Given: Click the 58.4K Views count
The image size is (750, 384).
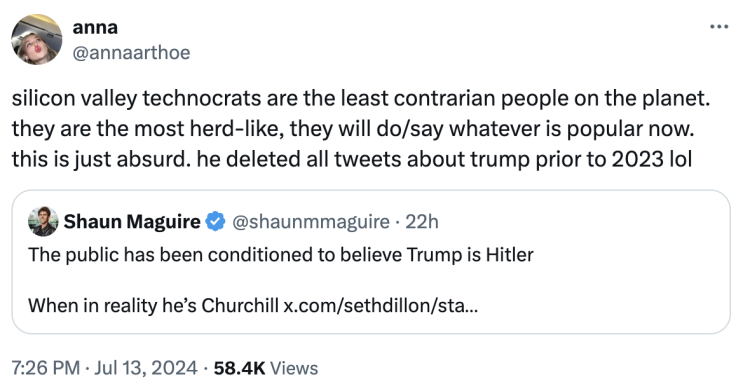Looking at the screenshot, I should 266,368.
